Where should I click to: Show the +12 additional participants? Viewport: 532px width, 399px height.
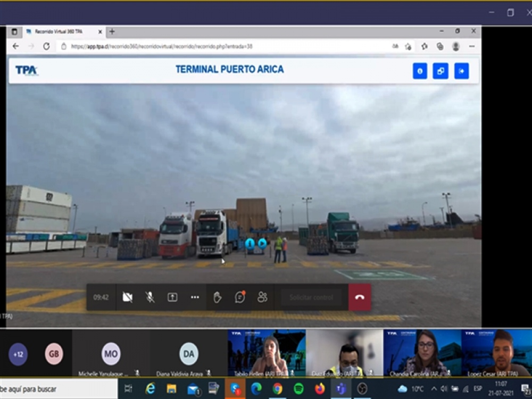point(18,354)
